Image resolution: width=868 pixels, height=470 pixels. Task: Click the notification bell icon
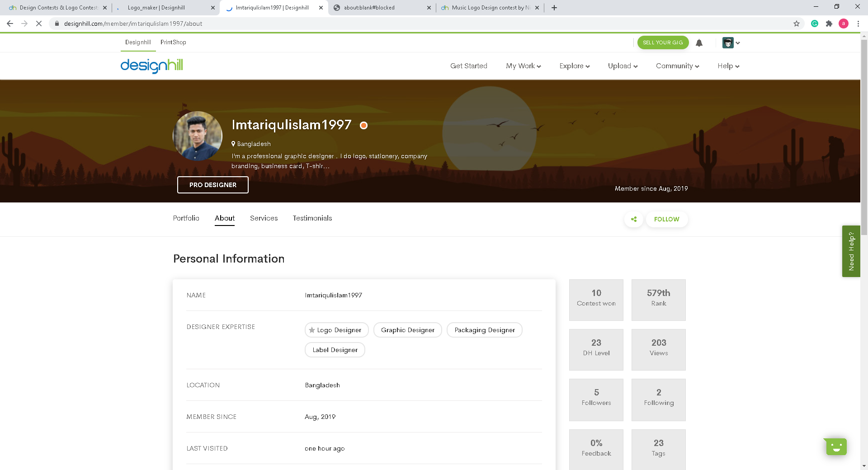(x=699, y=43)
